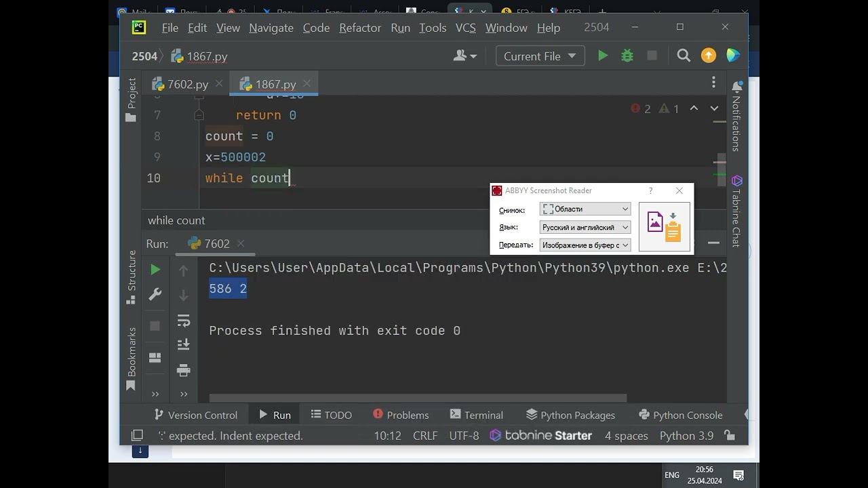Select Python 3.9 interpreter in status bar
868x488 pixels.
point(686,435)
